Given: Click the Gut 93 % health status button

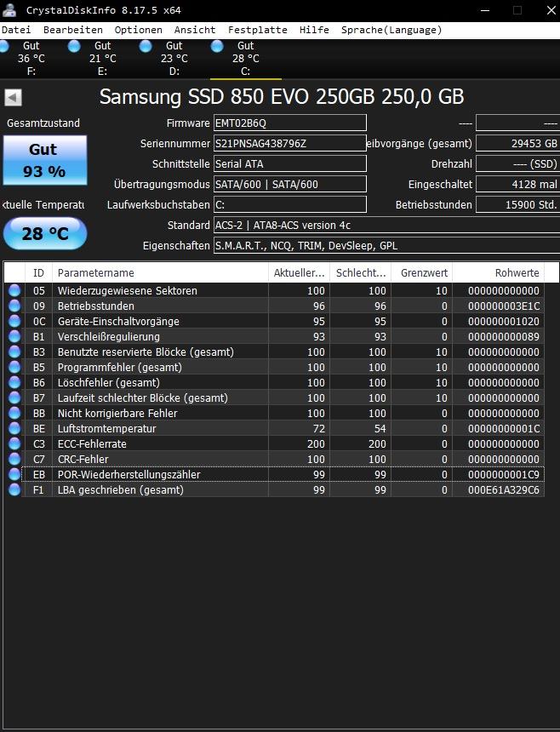Looking at the screenshot, I should pyautogui.click(x=45, y=160).
